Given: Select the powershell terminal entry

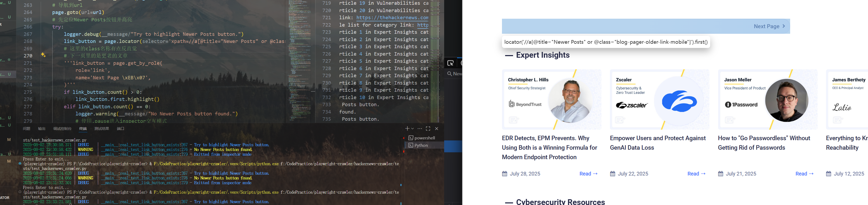Looking at the screenshot, I should click(x=424, y=138).
